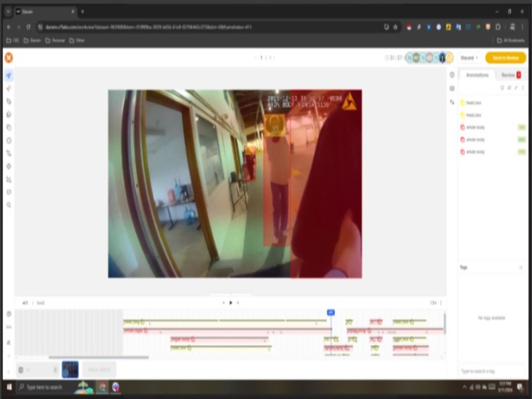Reload the page with the browser refresh icon

pos(29,27)
